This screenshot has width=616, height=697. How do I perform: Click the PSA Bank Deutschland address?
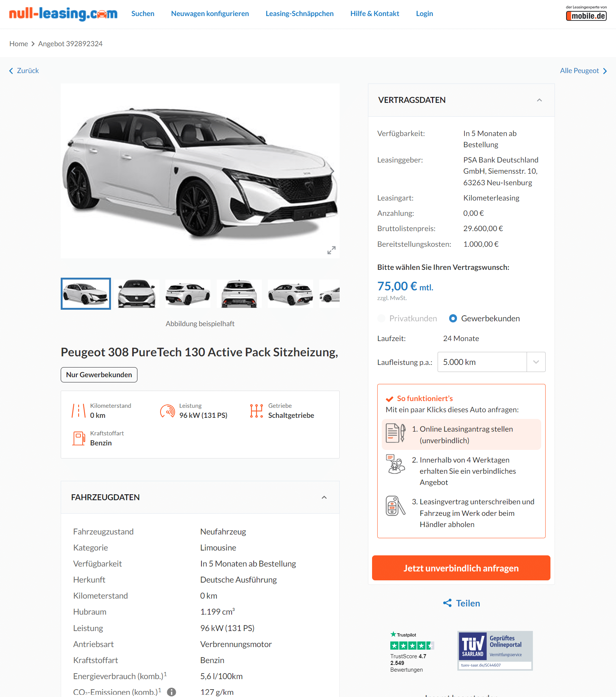point(501,171)
